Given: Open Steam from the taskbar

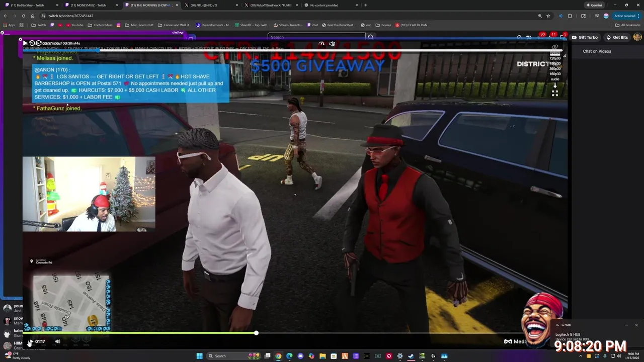Looking at the screenshot, I should (411, 356).
